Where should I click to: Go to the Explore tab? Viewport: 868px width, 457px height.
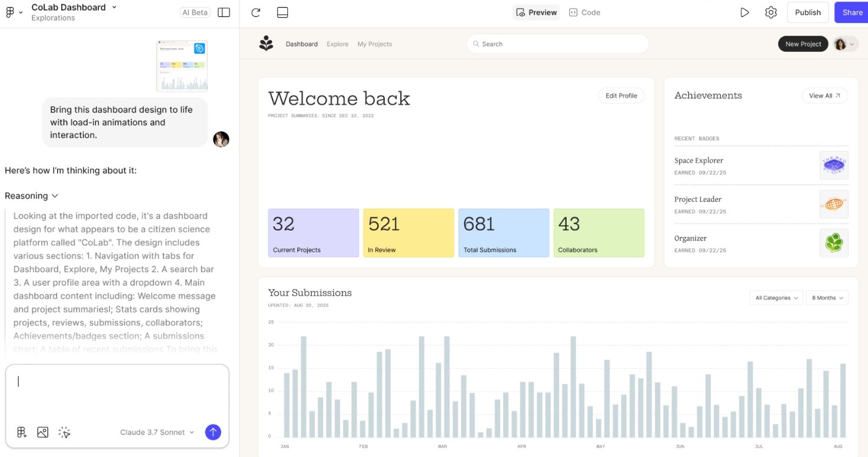point(337,44)
